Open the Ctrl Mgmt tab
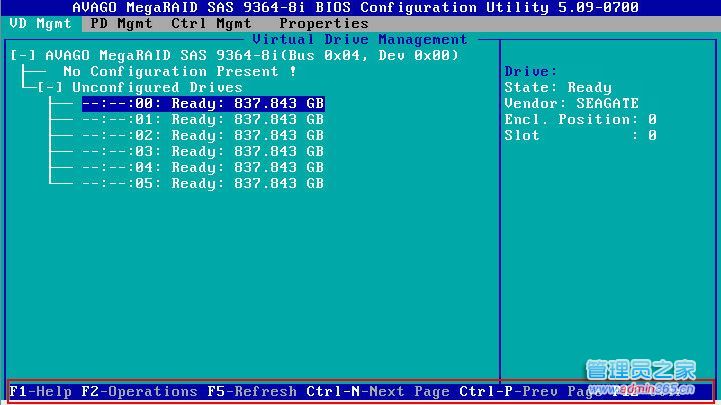Screen dimensions: 721x405 [212, 23]
